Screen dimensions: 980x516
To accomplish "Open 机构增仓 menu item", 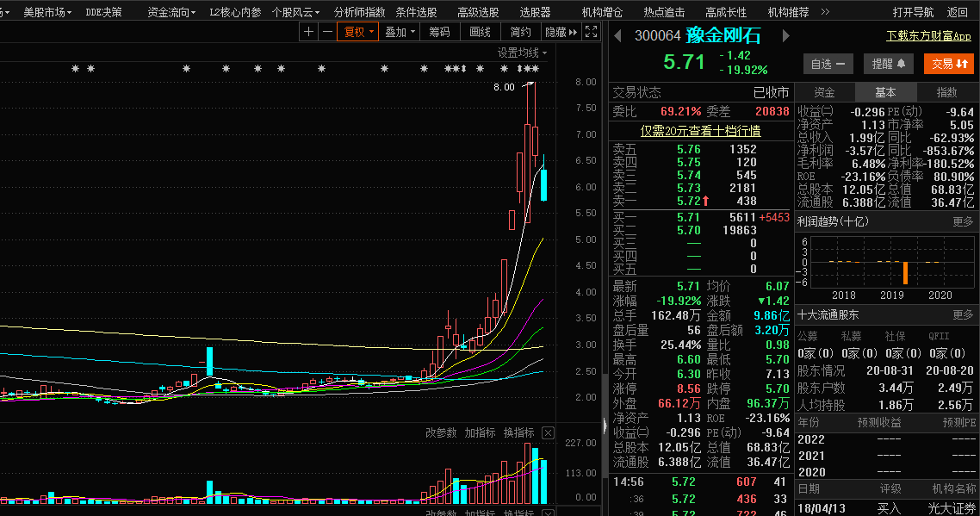I will pyautogui.click(x=602, y=12).
